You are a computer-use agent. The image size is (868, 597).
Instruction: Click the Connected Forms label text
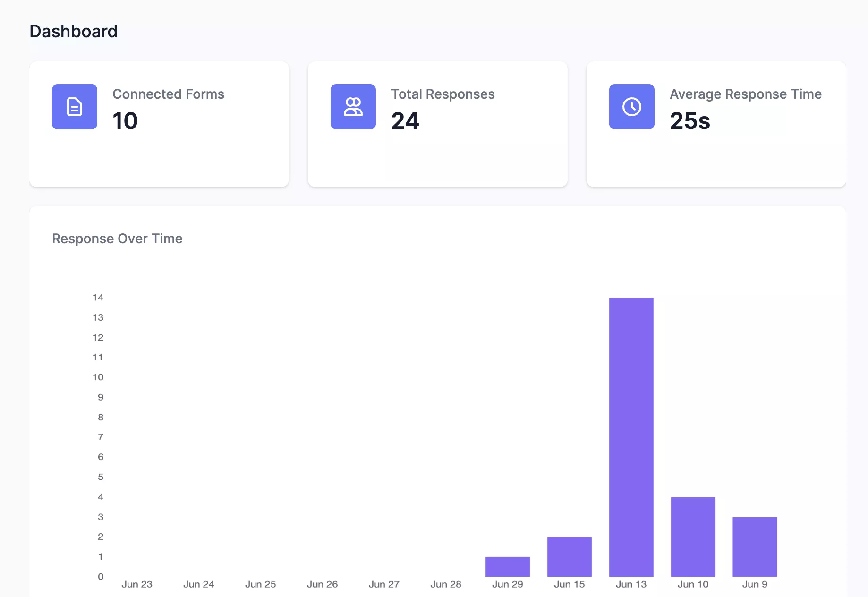[168, 94]
